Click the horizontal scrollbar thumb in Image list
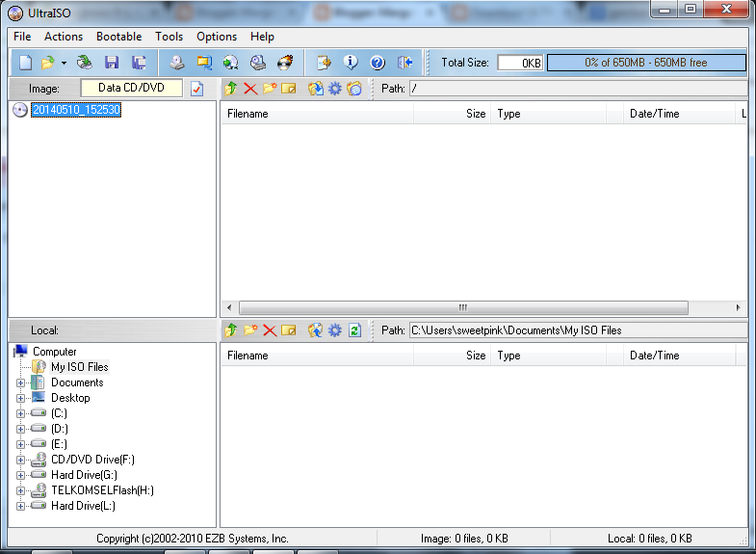This screenshot has width=756, height=554. tap(463, 307)
